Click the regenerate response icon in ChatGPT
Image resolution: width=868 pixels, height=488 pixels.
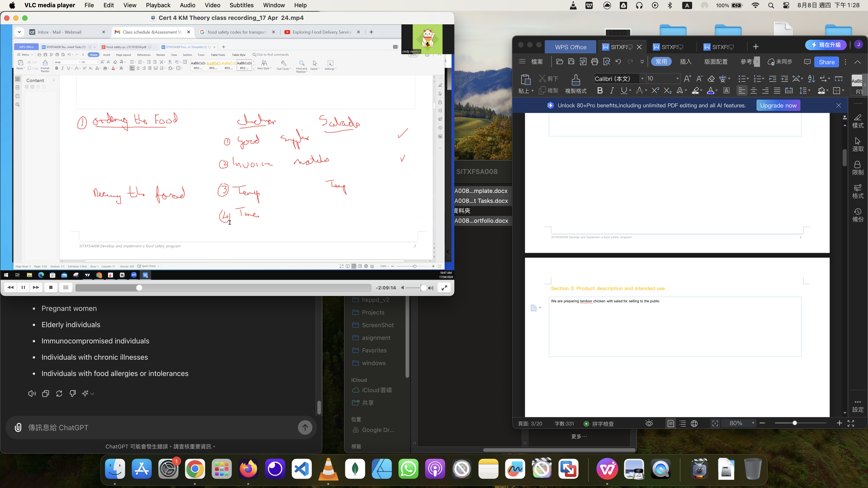pos(59,393)
